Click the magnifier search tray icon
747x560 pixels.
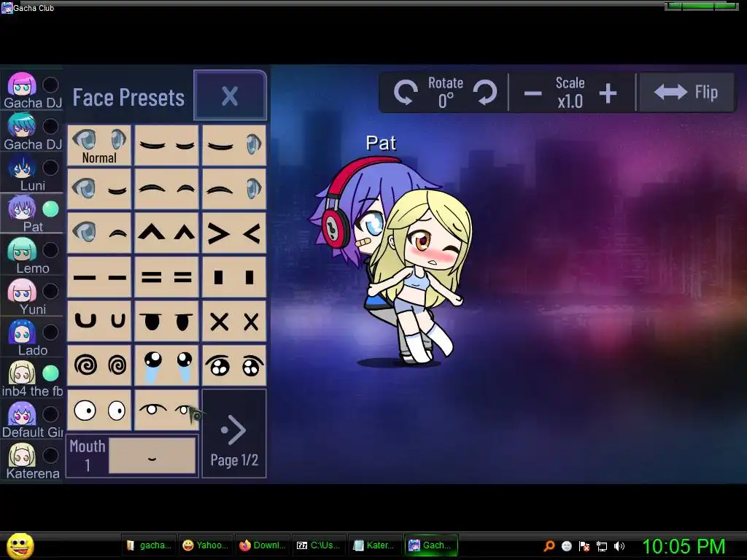click(549, 546)
